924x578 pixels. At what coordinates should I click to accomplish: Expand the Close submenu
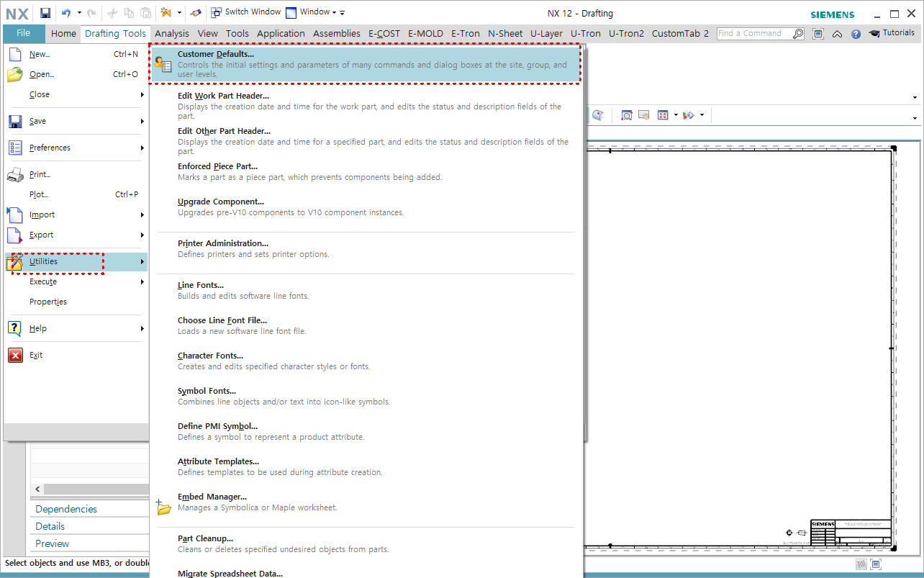point(76,94)
